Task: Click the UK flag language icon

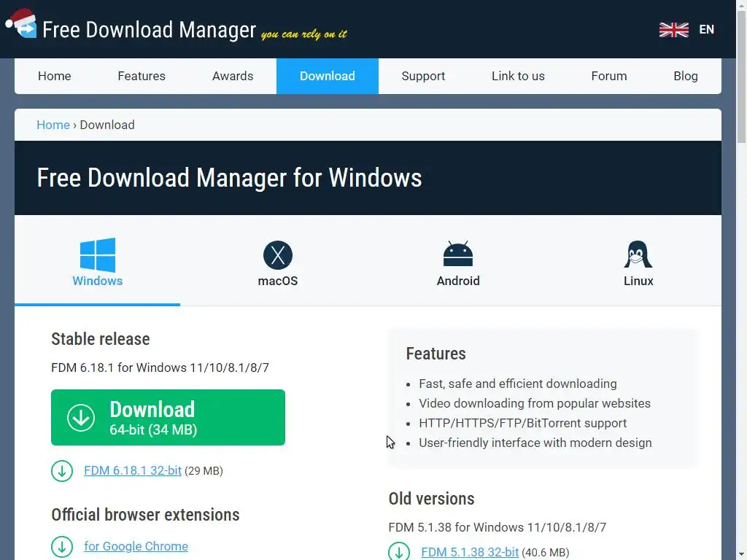Action: click(673, 29)
